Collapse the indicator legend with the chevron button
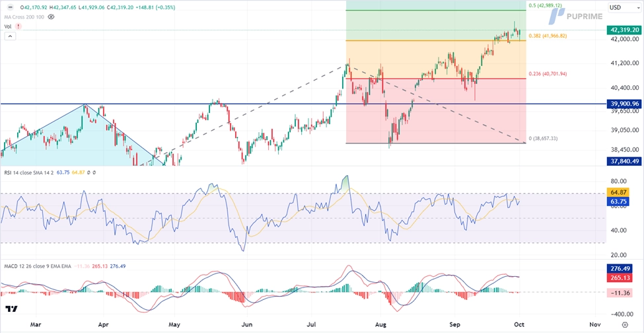The image size is (644, 333). [10, 36]
